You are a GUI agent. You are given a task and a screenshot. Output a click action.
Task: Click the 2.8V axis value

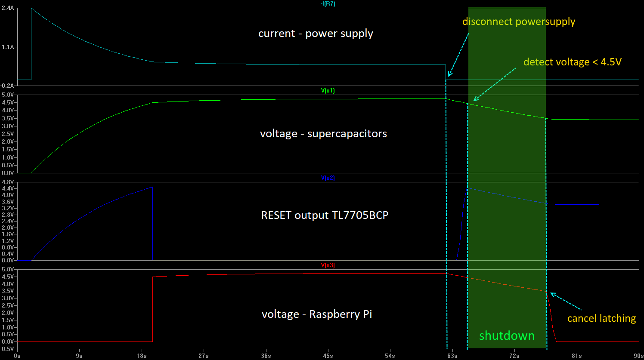coord(8,215)
